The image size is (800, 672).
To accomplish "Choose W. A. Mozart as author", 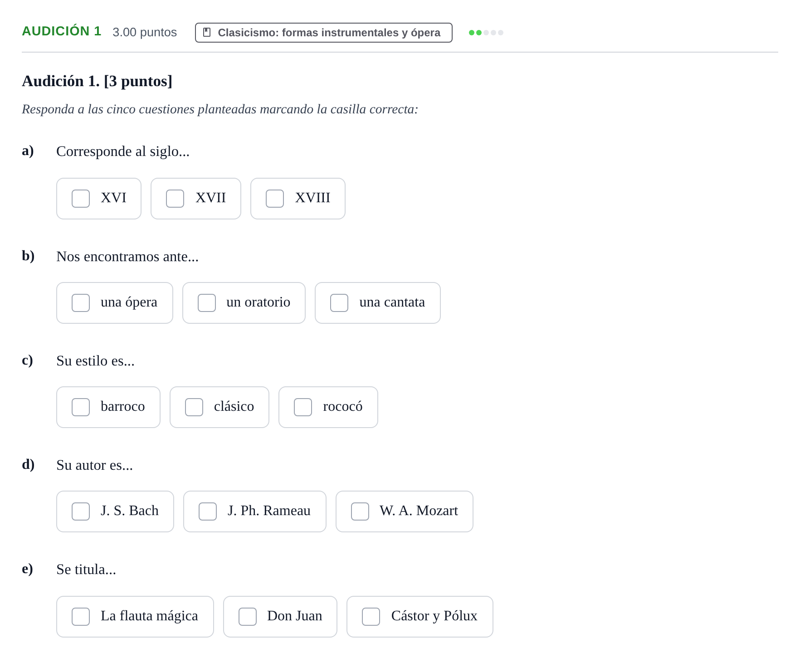I will click(360, 511).
